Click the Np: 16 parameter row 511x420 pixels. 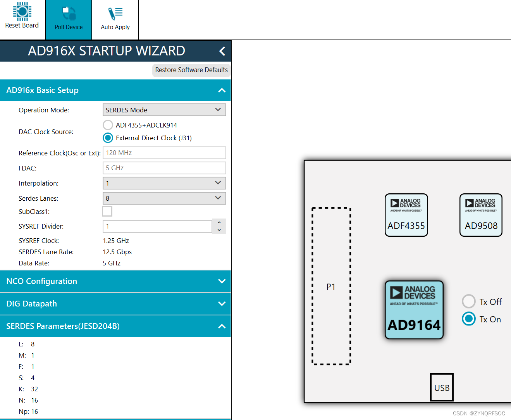point(28,411)
